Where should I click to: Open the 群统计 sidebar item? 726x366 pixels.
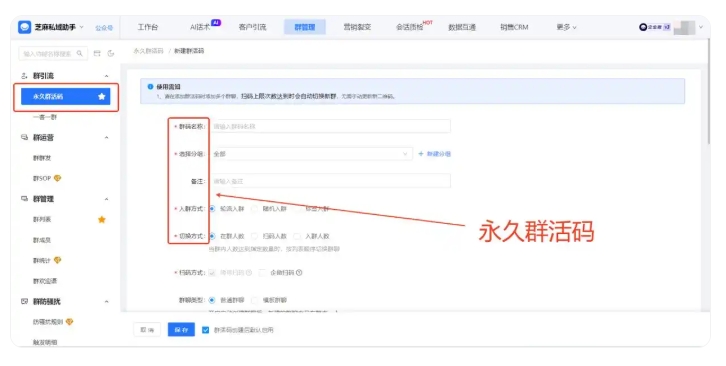[x=42, y=260]
